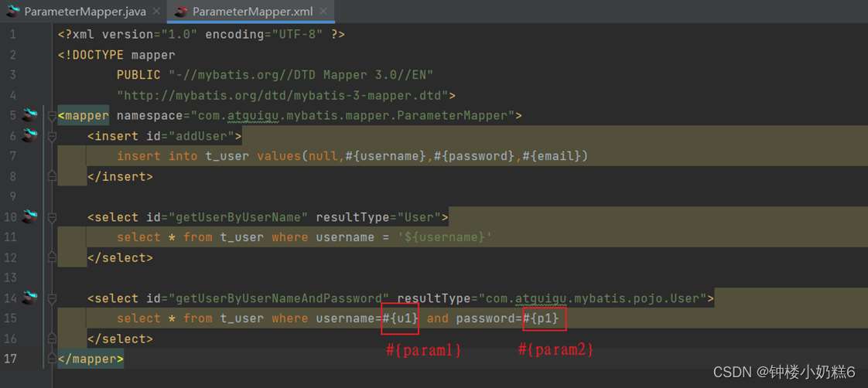The width and height of the screenshot is (868, 388).
Task: Click t_user in the insert statement
Action: (x=227, y=156)
